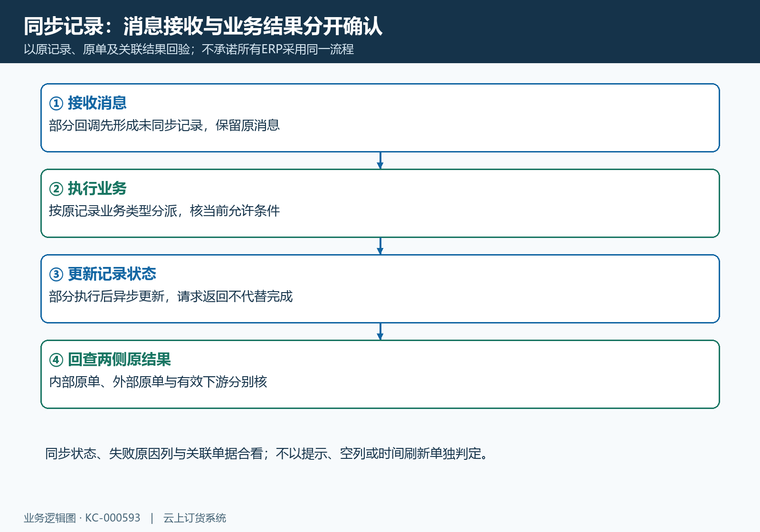Screen dimensions: 760x532
Task: Select the step heading ③ 更新记录状态
Action: point(103,274)
